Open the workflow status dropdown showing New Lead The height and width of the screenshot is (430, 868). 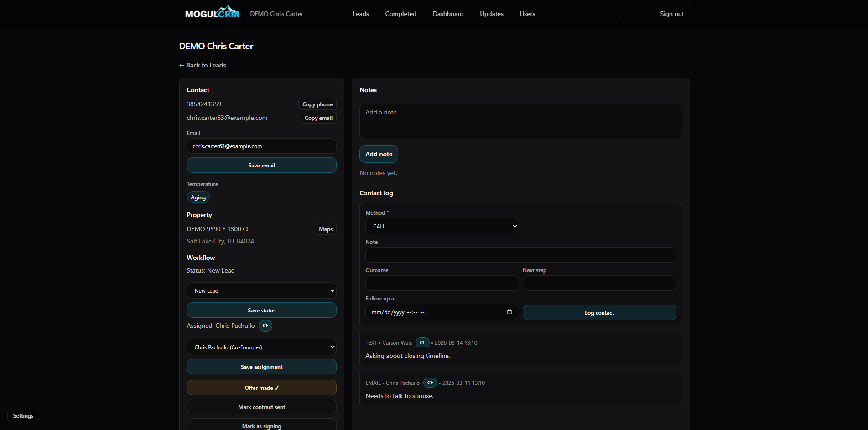coord(261,290)
